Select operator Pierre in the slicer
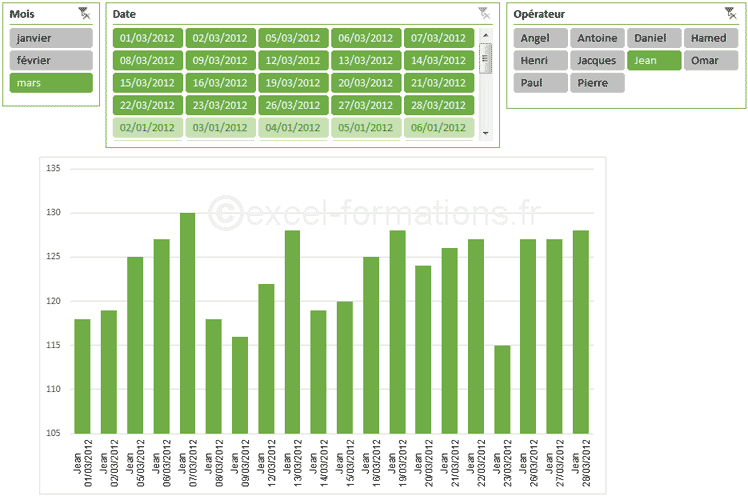The image size is (748, 496). tap(597, 83)
